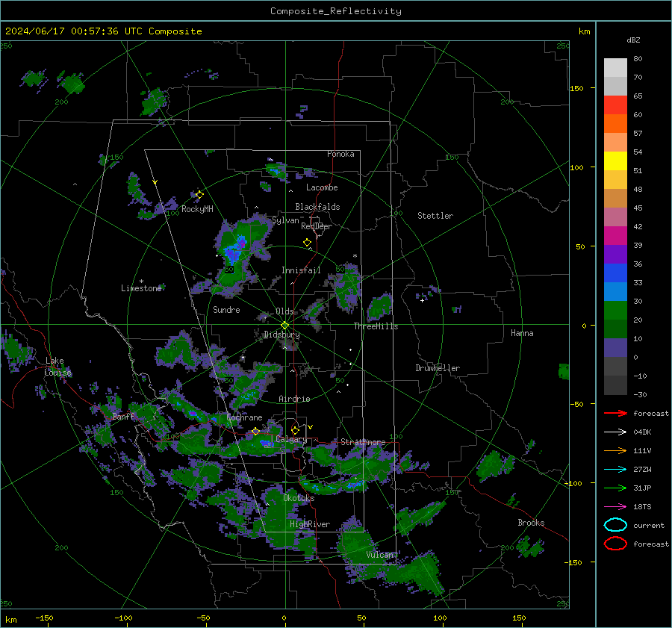Click the Didsbury label
This screenshot has width=672, height=628.
tap(281, 335)
